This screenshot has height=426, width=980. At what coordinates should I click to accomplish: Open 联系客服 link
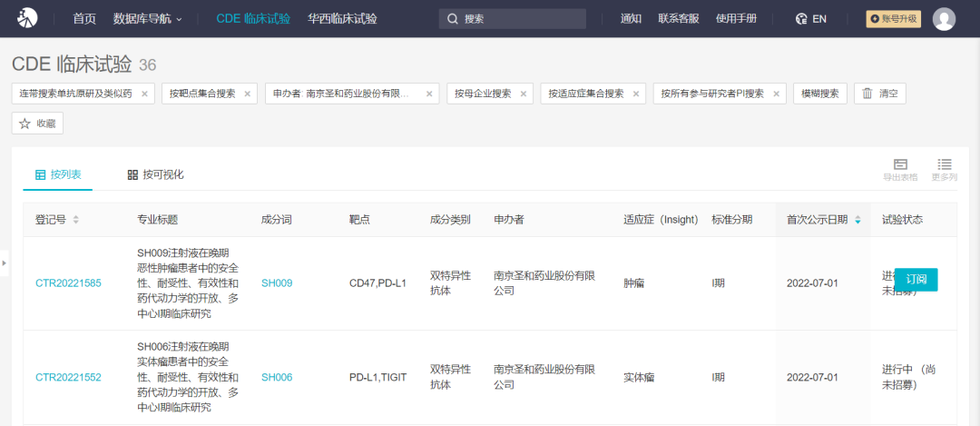678,19
